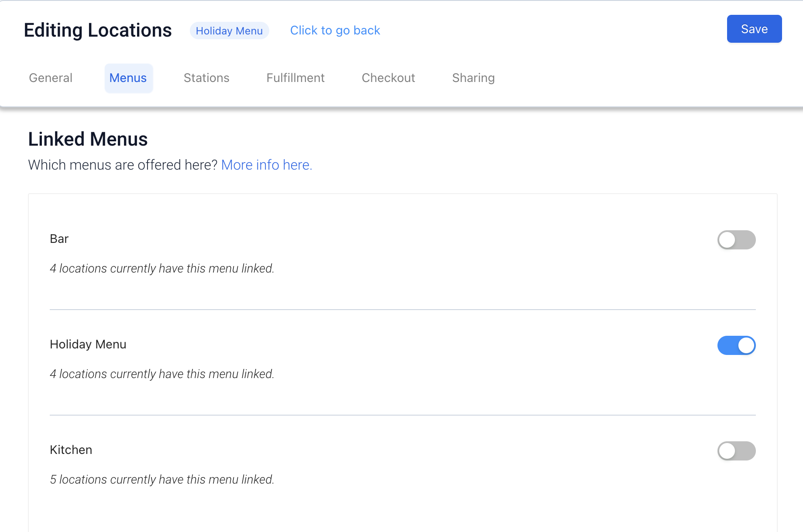Click the linked-locations note under Holiday Menu

pyautogui.click(x=162, y=374)
